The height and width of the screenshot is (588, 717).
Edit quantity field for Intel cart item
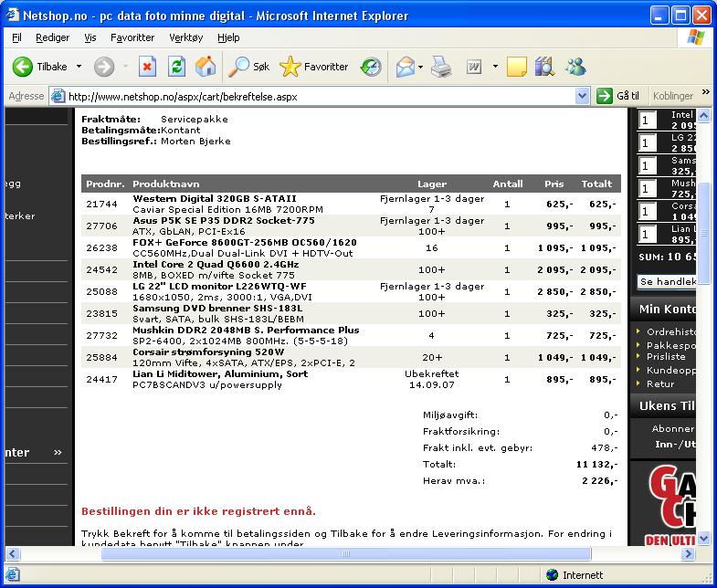click(x=647, y=121)
